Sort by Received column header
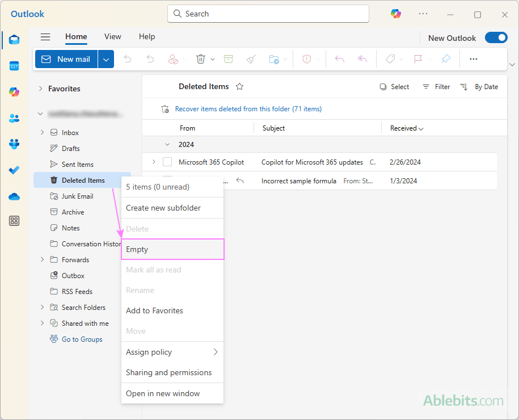519x420 pixels. 407,128
